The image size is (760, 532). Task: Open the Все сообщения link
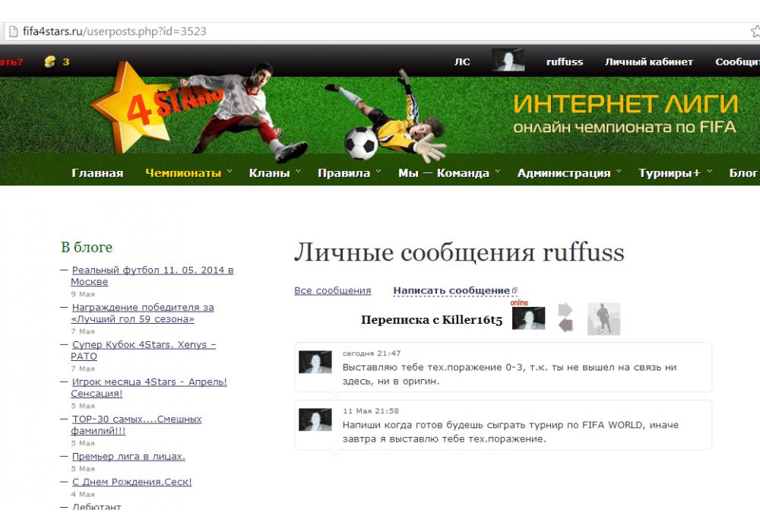332,290
